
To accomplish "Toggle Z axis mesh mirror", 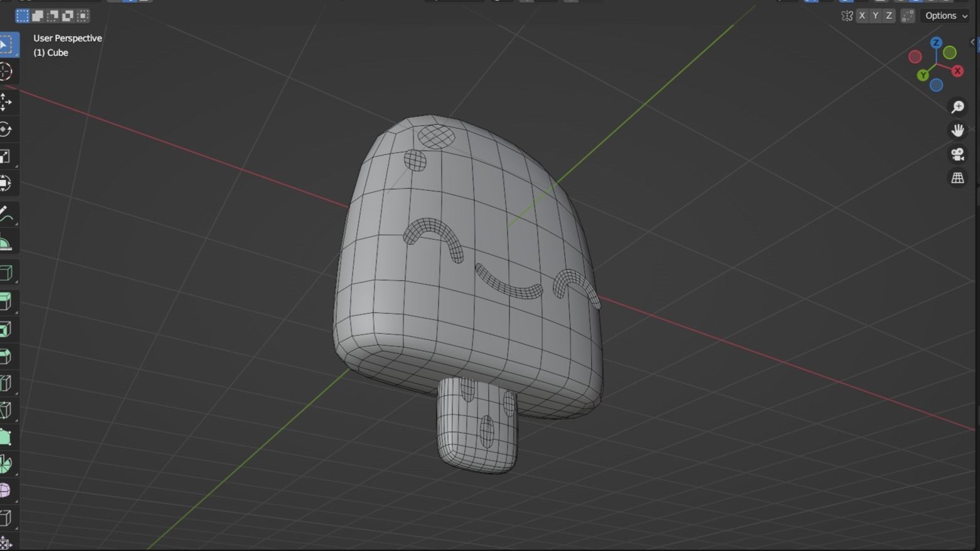I will pyautogui.click(x=889, y=16).
